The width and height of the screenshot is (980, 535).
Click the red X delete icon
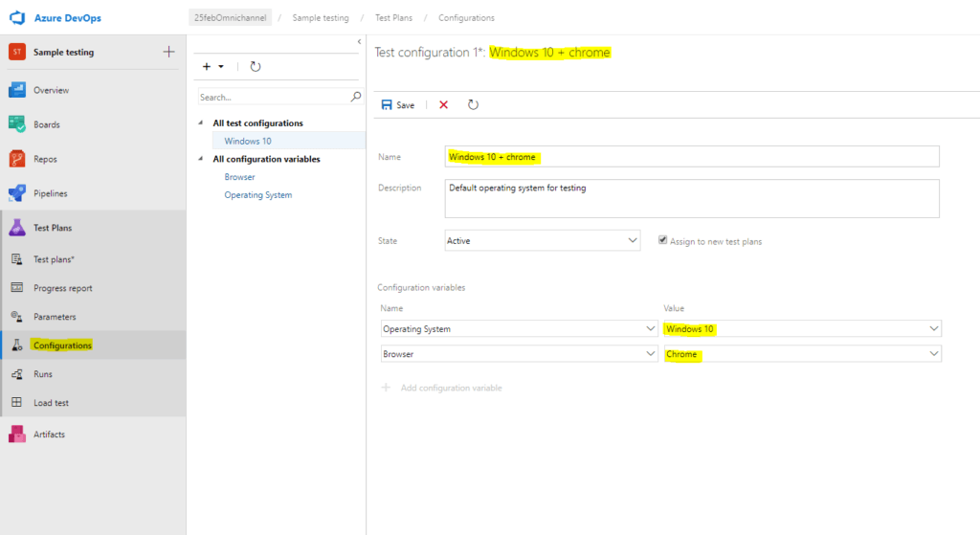(444, 105)
